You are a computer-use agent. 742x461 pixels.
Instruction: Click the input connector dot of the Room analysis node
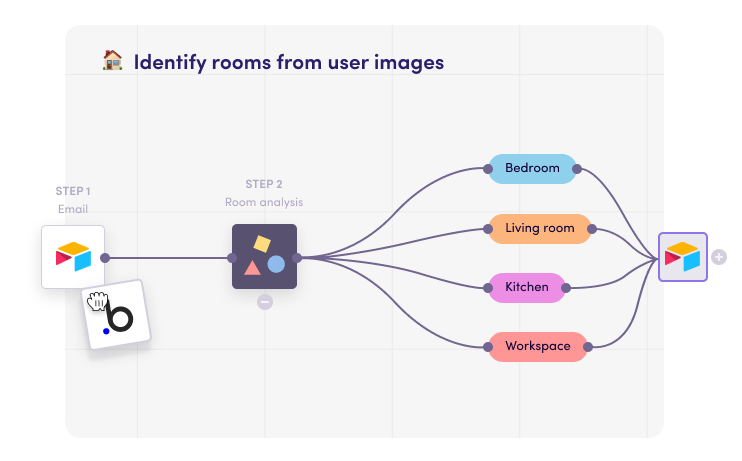coord(232,258)
